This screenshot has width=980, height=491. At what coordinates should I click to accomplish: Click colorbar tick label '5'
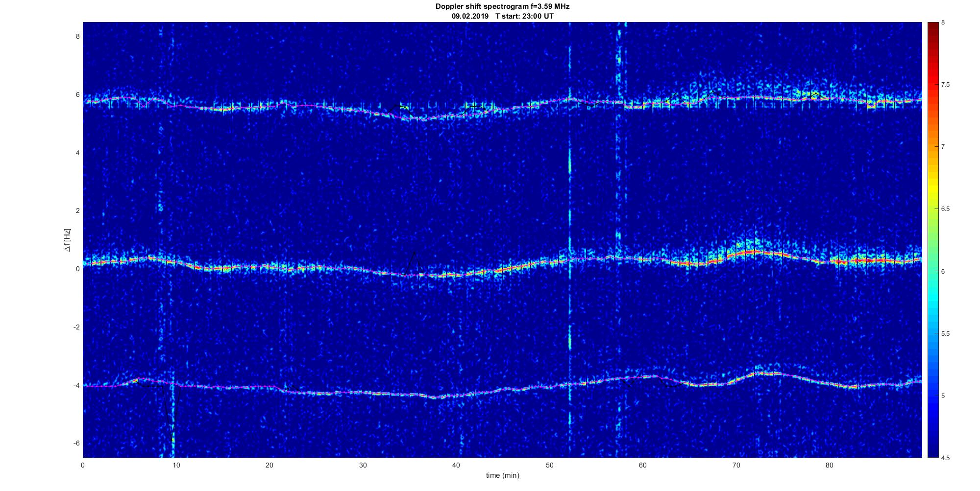(943, 396)
